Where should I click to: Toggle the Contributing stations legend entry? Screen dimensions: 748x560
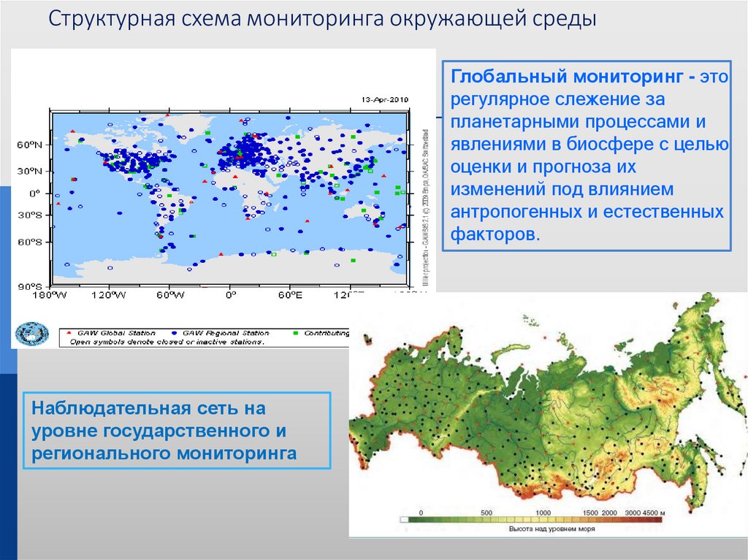pos(321,331)
